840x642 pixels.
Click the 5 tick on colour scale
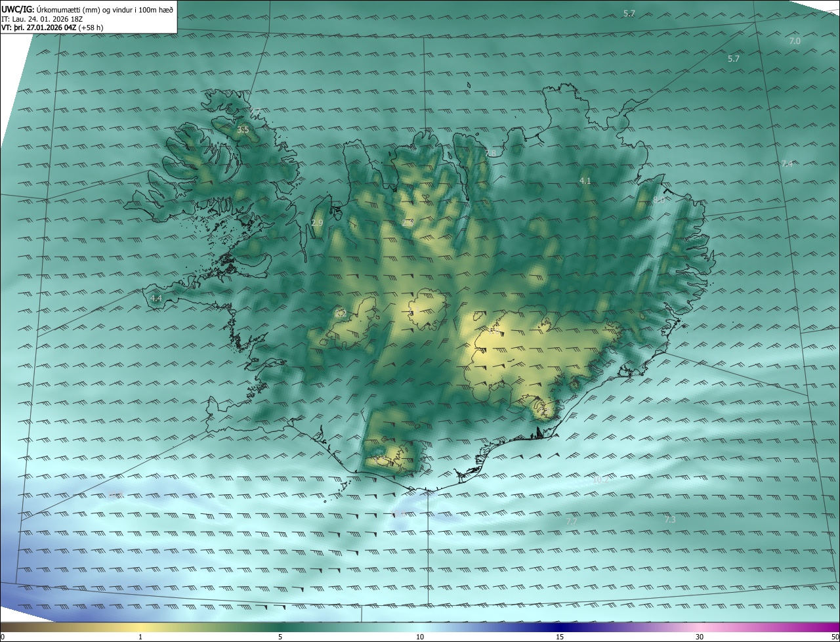[x=280, y=637]
